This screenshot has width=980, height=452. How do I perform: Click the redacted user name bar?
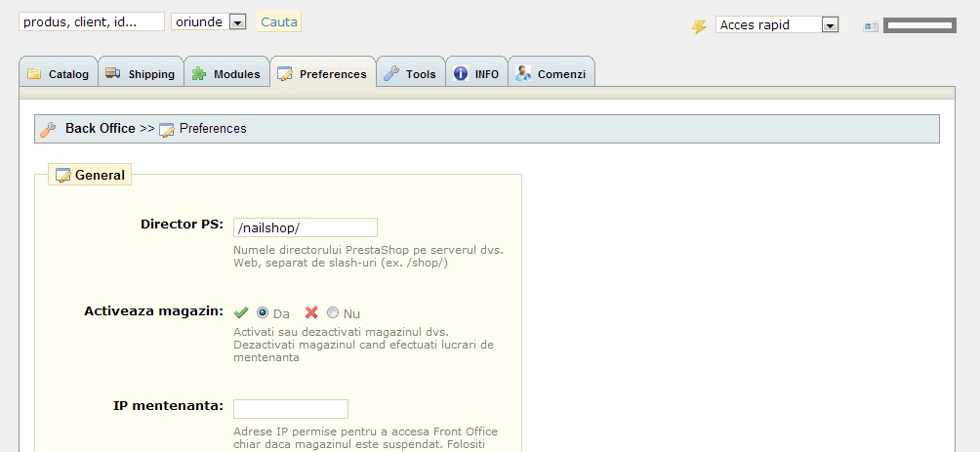click(x=920, y=25)
